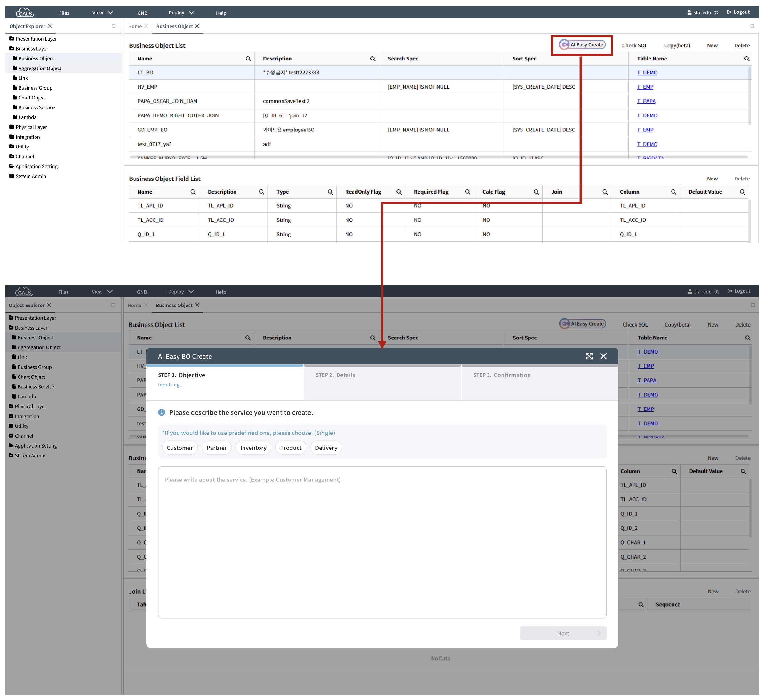Screen dimensions: 764x700
Task: Click the service description text area
Action: tap(382, 542)
